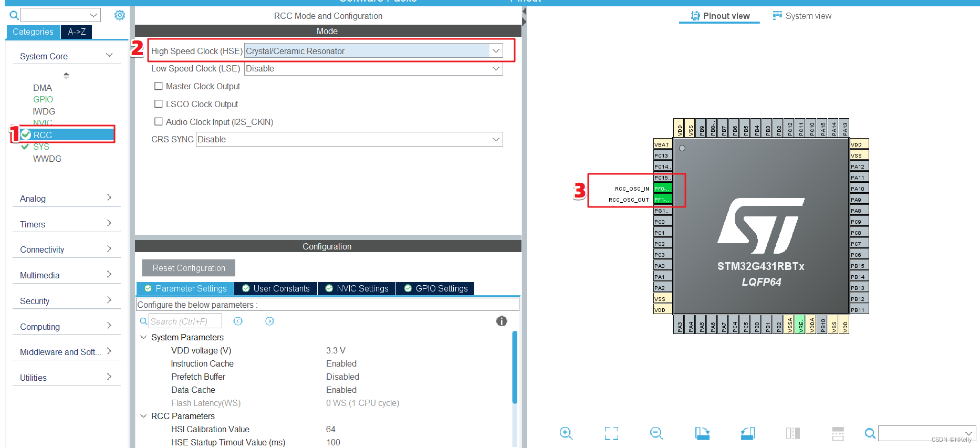The image size is (980, 448).
Task: Open NVIC Settings tab
Action: pos(357,288)
